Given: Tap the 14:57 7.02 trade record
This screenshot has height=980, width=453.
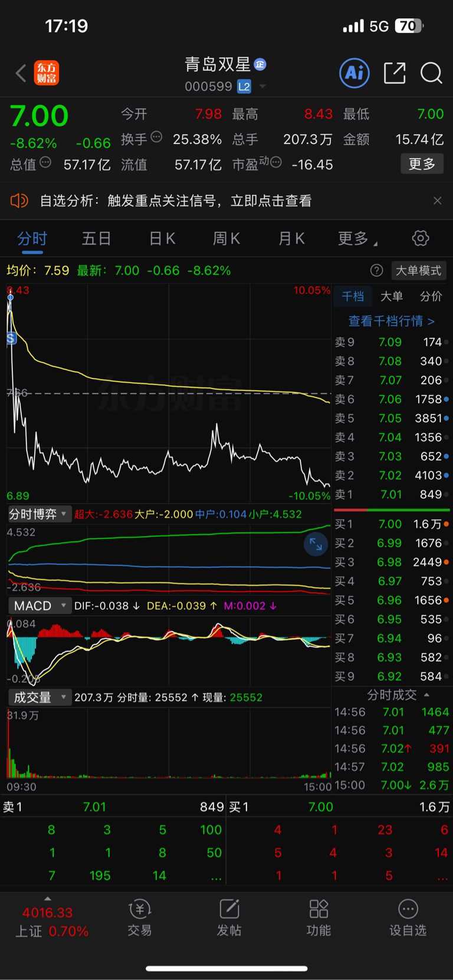Looking at the screenshot, I should click(x=392, y=767).
